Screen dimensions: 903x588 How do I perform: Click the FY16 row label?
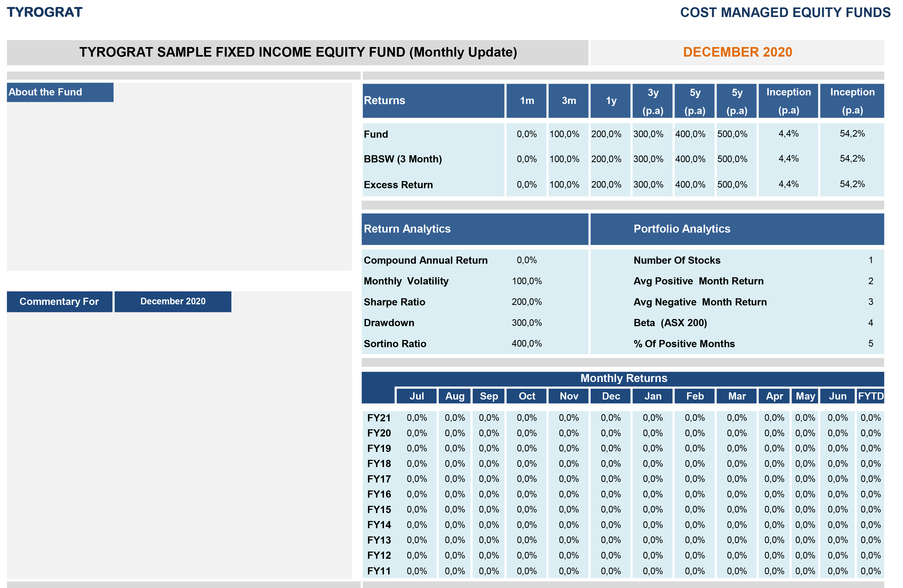coord(379,494)
